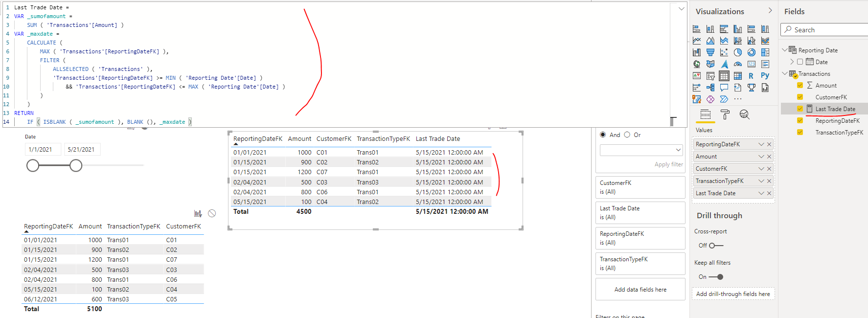
Task: Open the CustomerFK is (All) filter card
Action: tap(640, 187)
